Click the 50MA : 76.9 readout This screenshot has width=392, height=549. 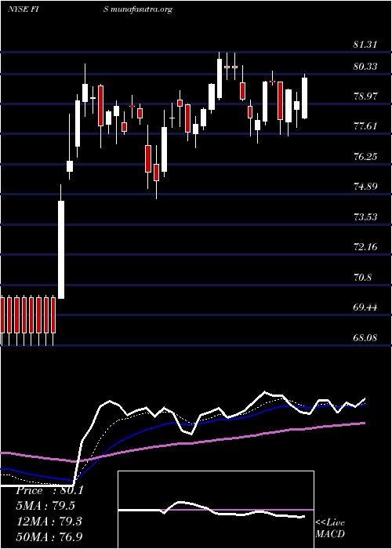(49, 536)
